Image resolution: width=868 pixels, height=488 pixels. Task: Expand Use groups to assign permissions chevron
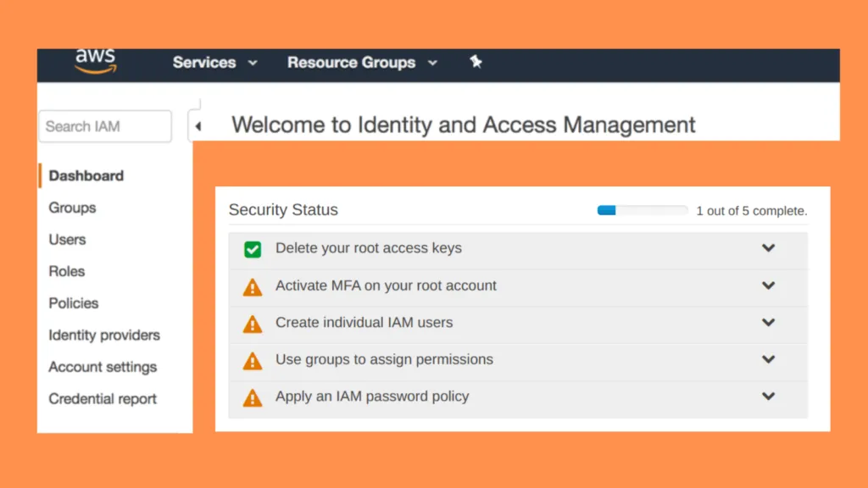(768, 359)
